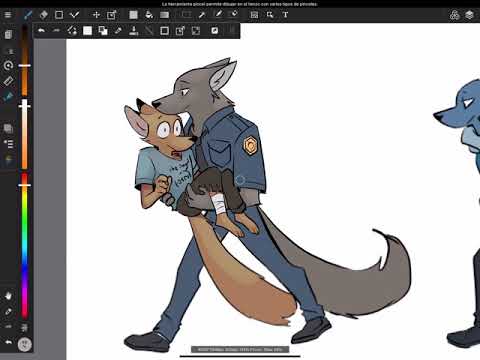Select the Bucket fill tool
This screenshot has width=480, height=360.
click(x=149, y=15)
